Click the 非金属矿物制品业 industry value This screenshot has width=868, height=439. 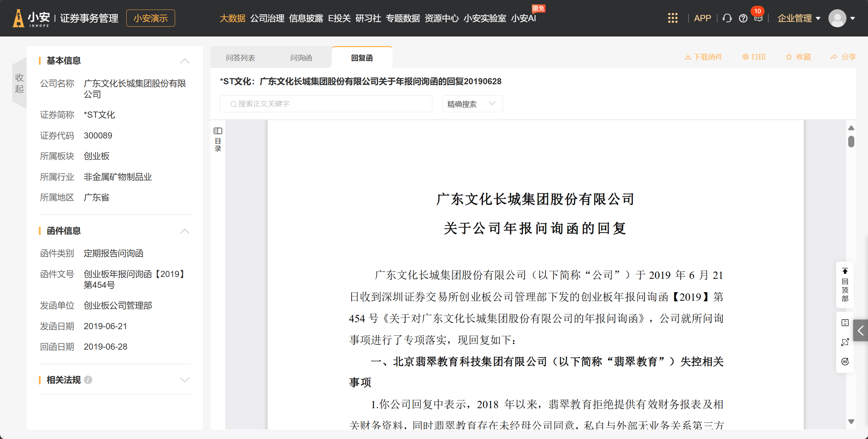pyautogui.click(x=118, y=177)
